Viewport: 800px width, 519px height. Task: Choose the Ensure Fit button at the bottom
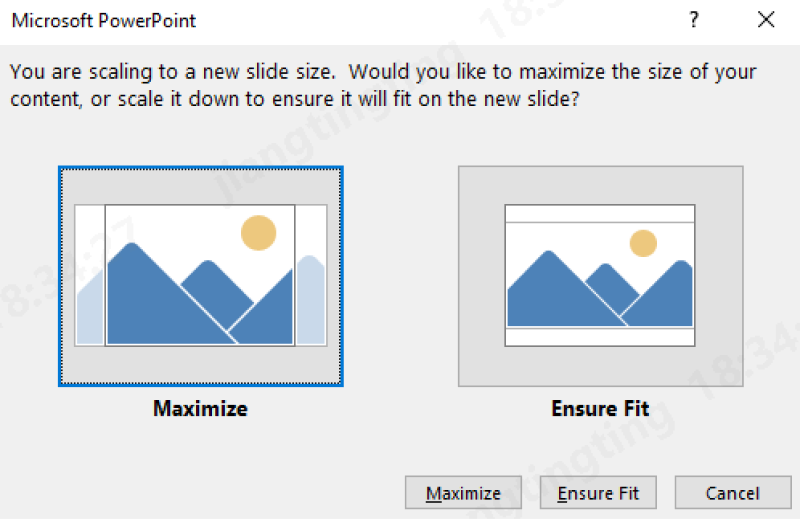tap(598, 493)
